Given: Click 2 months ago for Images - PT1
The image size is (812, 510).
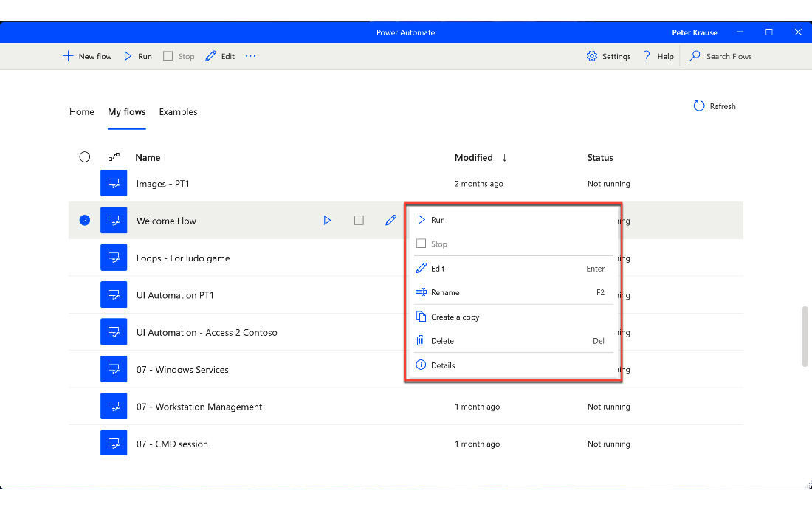Looking at the screenshot, I should click(479, 184).
